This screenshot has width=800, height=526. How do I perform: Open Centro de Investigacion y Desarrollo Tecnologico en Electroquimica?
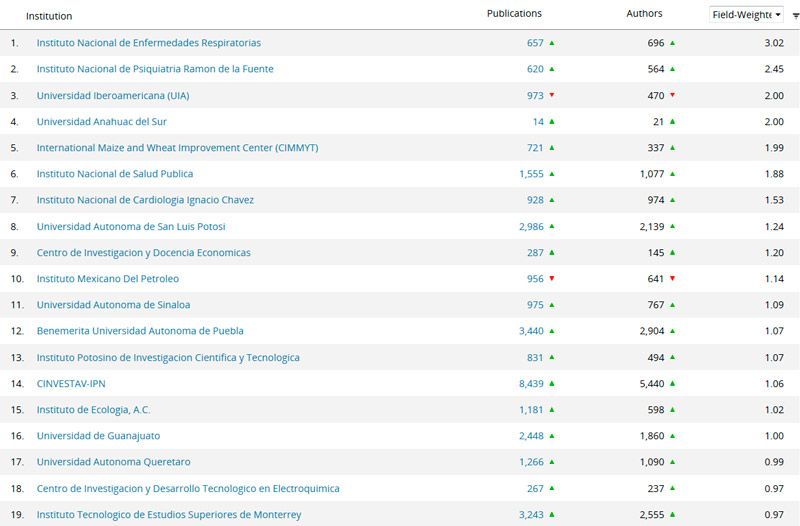(x=188, y=488)
